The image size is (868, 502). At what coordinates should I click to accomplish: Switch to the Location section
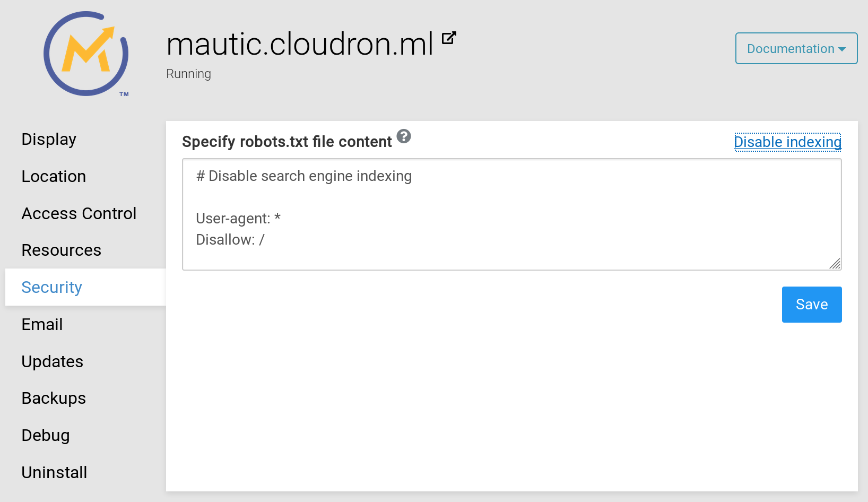click(54, 176)
